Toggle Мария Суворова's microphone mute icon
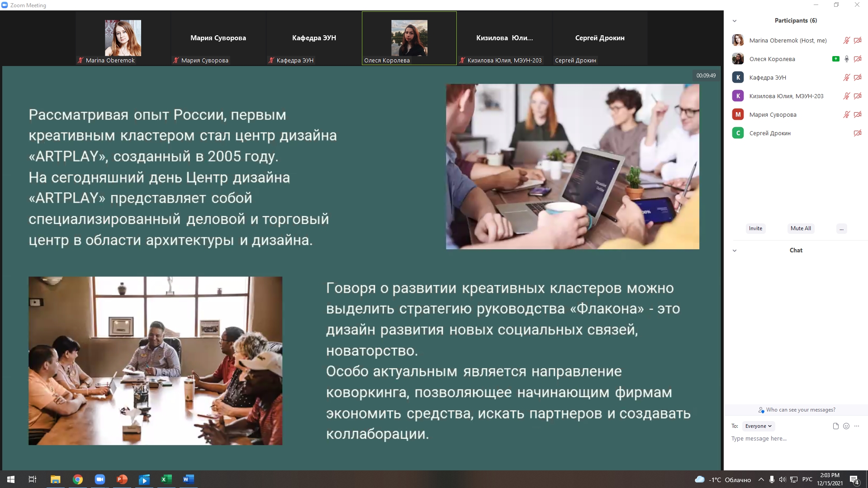This screenshot has width=868, height=488. coord(846,114)
